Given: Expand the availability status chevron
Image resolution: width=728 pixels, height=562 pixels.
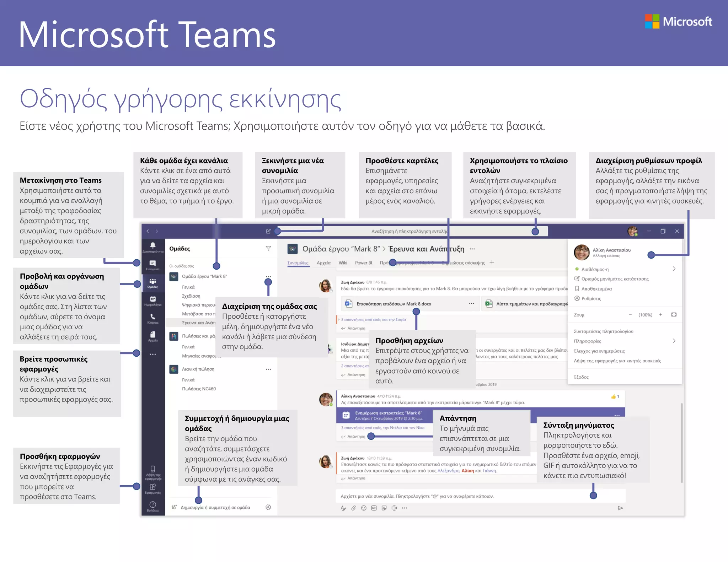Looking at the screenshot, I should (674, 269).
